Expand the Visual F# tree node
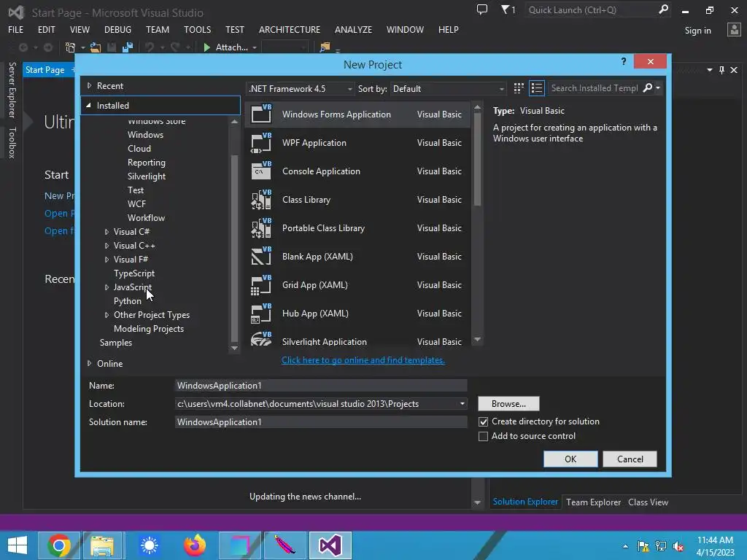The image size is (747, 560). tap(107, 260)
